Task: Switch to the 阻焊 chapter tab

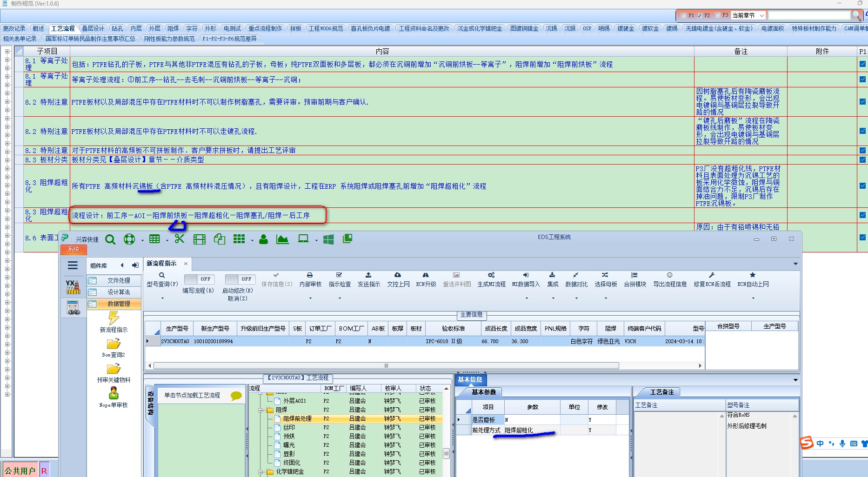Action: coord(173,28)
